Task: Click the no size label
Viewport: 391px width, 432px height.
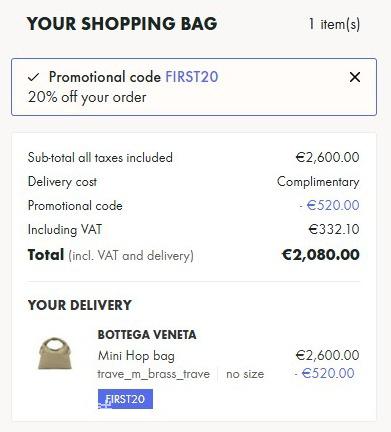Action: (x=245, y=374)
